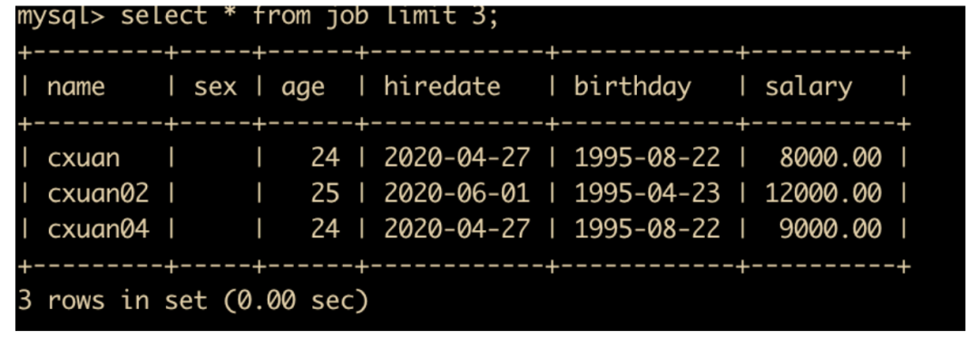Viewport: 980px width, 339px height.
Task: Click the name cell 'cxuan' in first row
Action: coord(83,158)
